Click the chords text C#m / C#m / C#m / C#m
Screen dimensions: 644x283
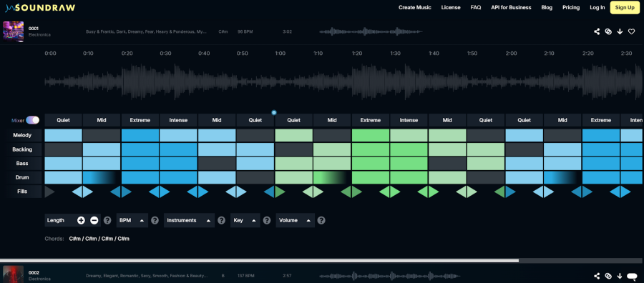99,238
